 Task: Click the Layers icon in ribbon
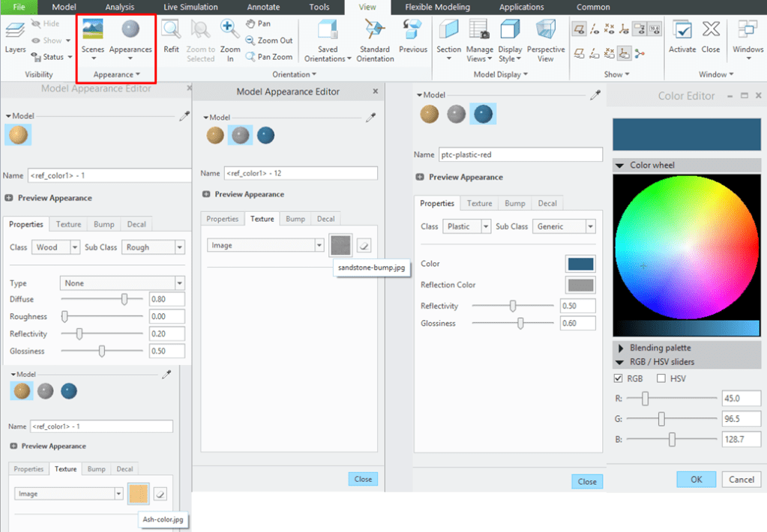(15, 31)
